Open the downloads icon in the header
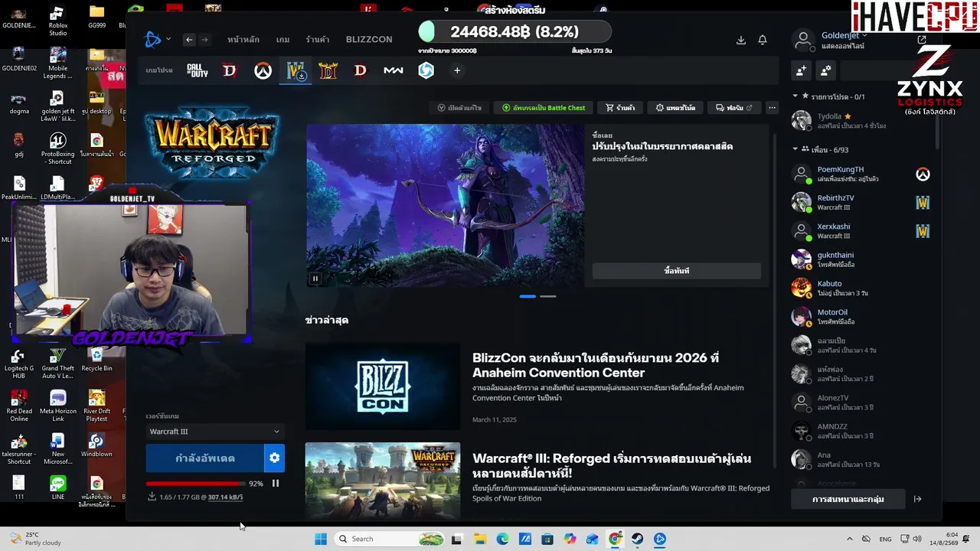 pyautogui.click(x=740, y=40)
